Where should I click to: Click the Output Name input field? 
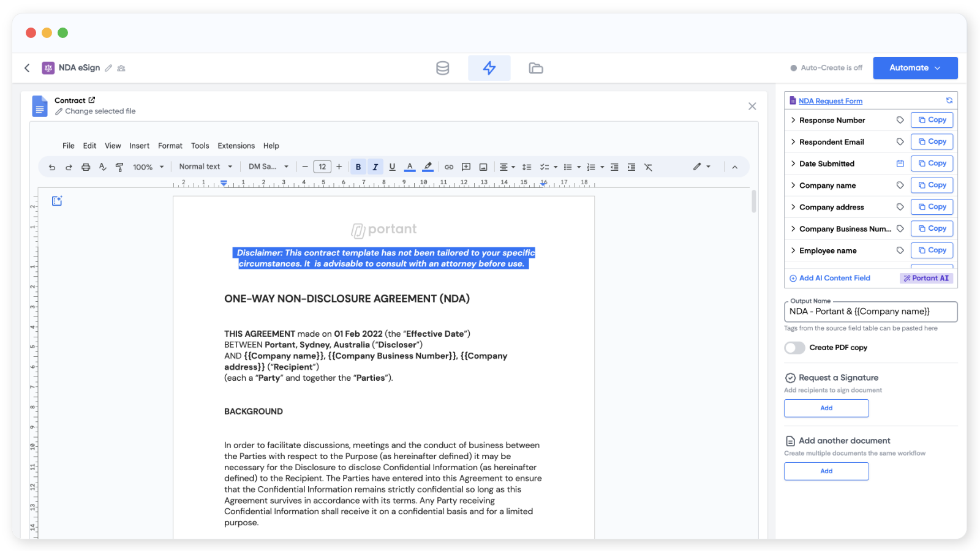(x=870, y=312)
